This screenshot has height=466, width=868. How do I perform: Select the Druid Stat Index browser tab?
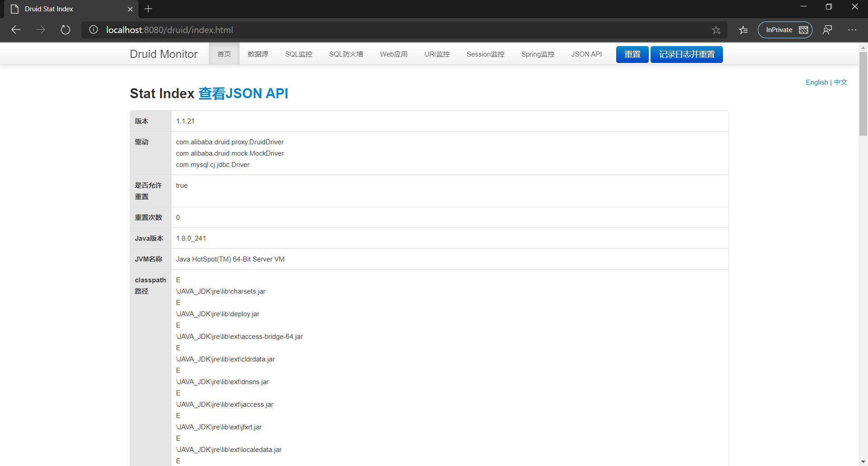(72, 9)
